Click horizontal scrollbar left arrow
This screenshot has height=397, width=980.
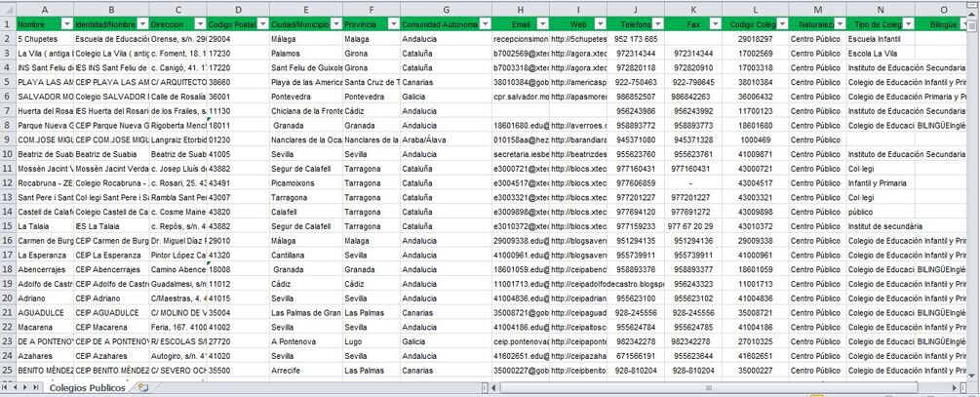point(493,387)
